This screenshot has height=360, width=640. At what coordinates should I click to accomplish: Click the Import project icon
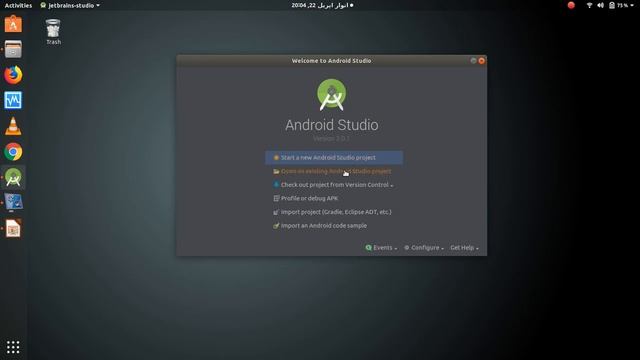pos(276,212)
